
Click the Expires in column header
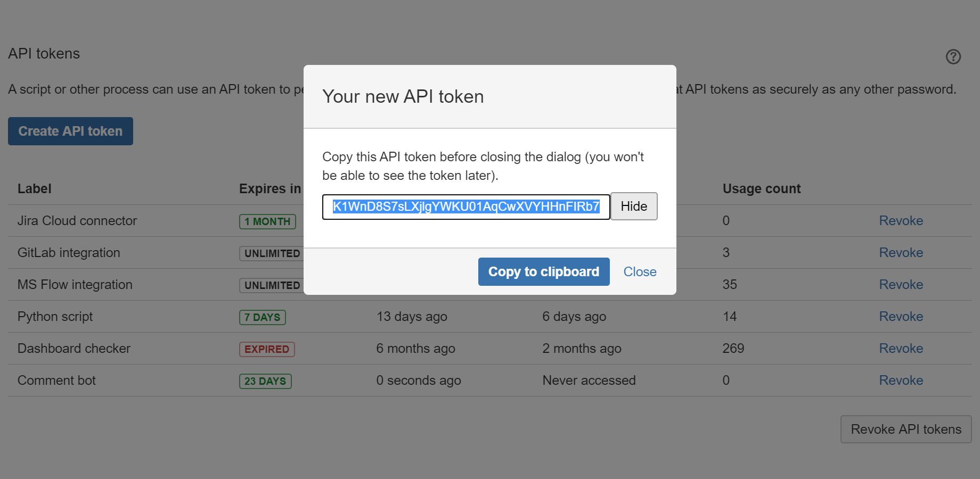click(269, 188)
